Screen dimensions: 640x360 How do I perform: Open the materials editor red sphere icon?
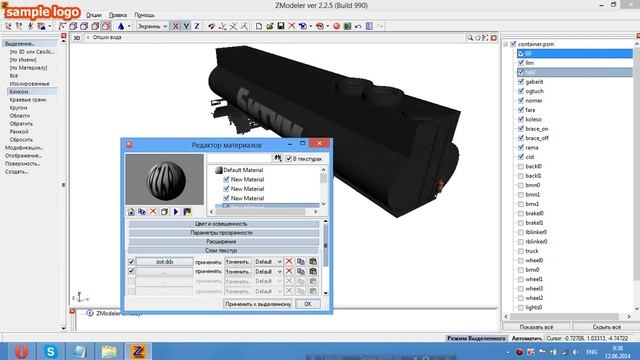click(336, 26)
